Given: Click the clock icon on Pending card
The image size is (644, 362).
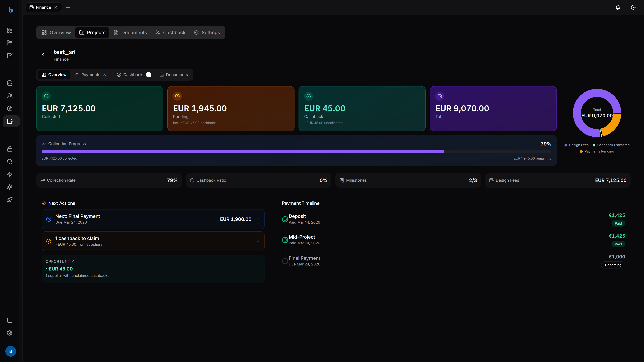Looking at the screenshot, I should tap(177, 96).
